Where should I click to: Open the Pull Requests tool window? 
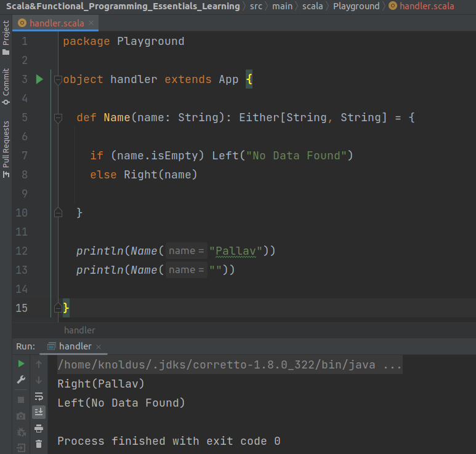tap(6, 149)
